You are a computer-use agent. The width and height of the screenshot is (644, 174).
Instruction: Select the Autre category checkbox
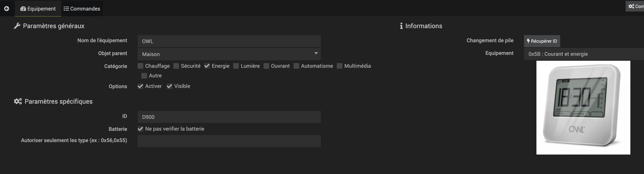pos(144,76)
